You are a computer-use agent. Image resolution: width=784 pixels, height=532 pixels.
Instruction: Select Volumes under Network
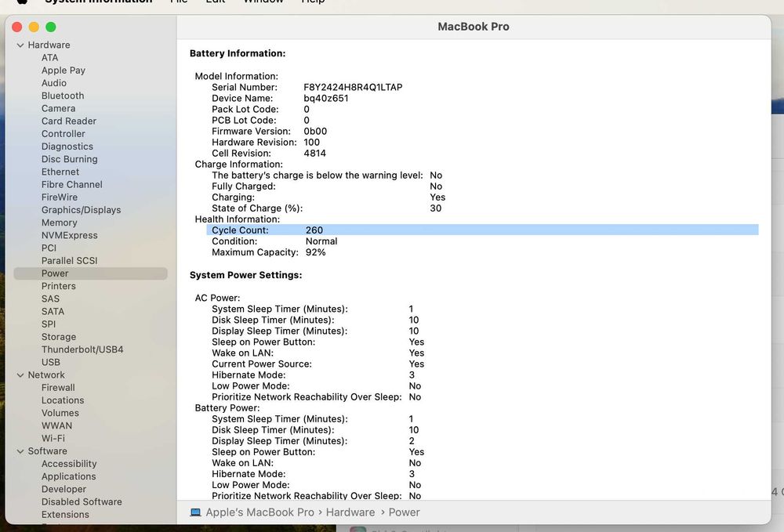pos(60,413)
